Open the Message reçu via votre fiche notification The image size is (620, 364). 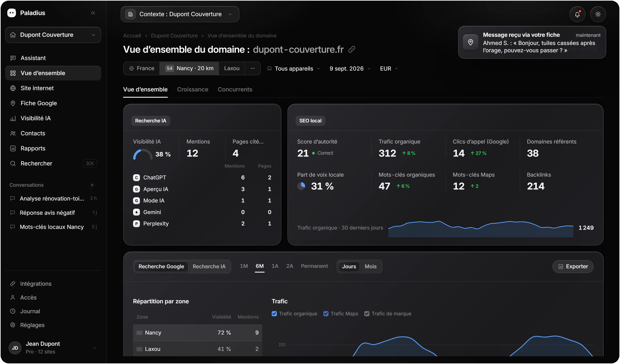pos(532,42)
